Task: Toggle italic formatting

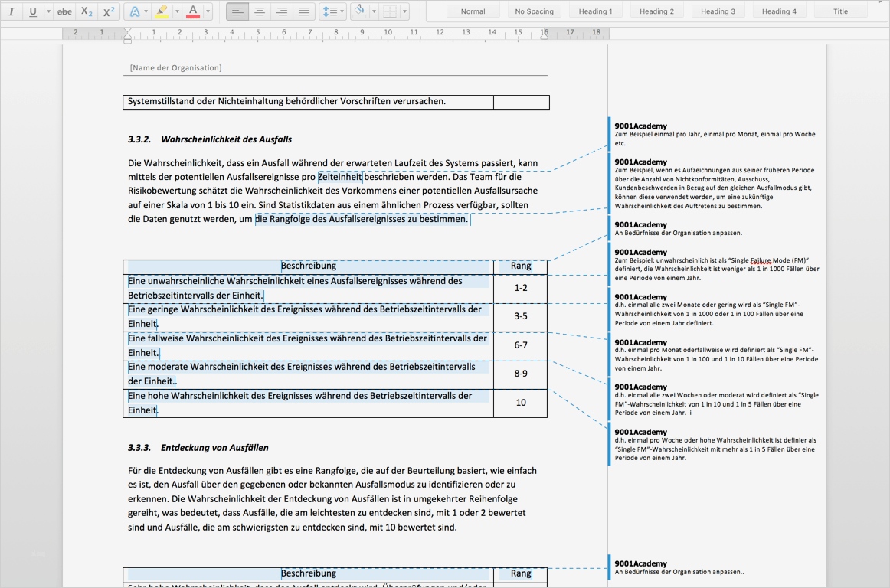Action: (11, 11)
